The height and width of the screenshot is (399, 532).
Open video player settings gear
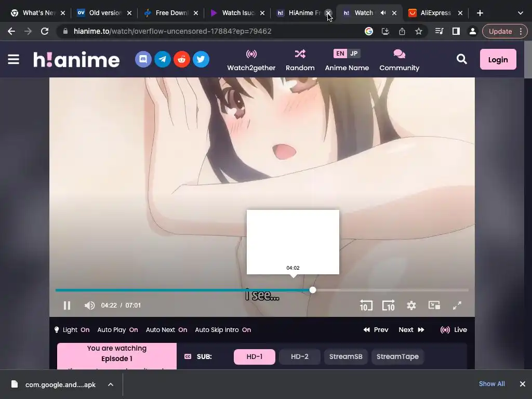[411, 305]
